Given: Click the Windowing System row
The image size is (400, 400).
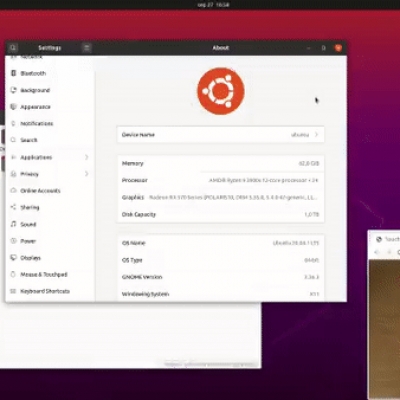Looking at the screenshot, I should click(220, 294).
